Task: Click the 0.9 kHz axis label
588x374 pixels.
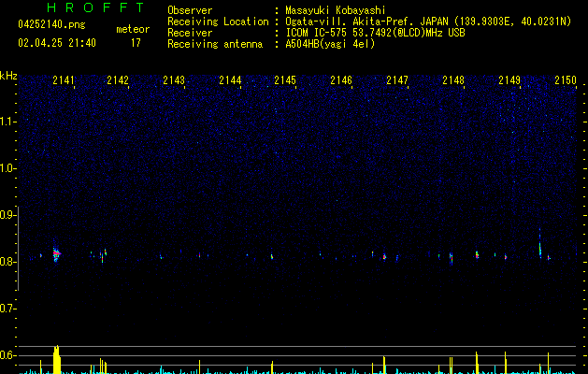Action: pos(7,215)
